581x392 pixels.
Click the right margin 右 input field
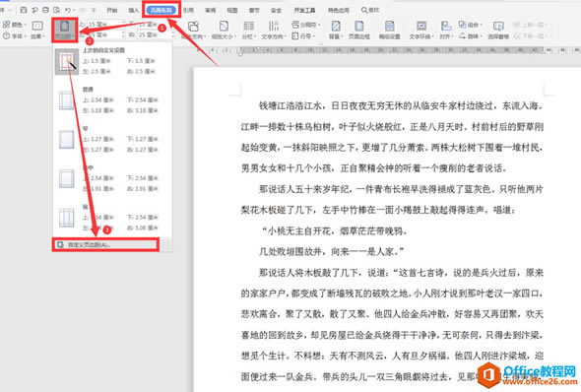(156, 34)
